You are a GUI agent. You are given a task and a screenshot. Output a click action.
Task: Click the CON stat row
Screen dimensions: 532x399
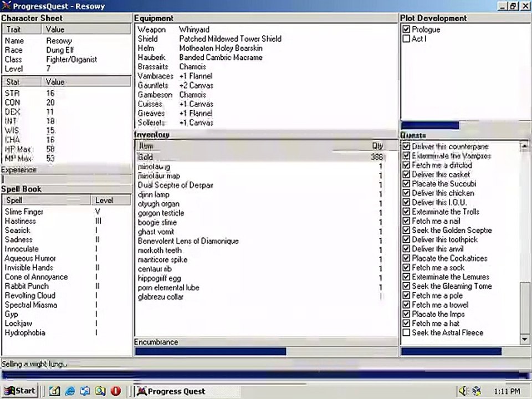[66, 103]
